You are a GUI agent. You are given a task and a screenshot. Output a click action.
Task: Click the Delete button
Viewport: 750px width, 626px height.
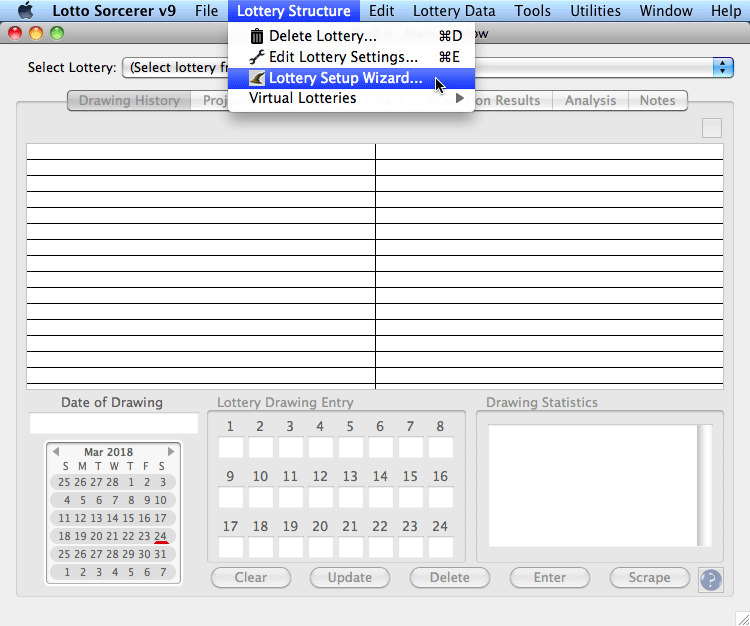point(450,577)
